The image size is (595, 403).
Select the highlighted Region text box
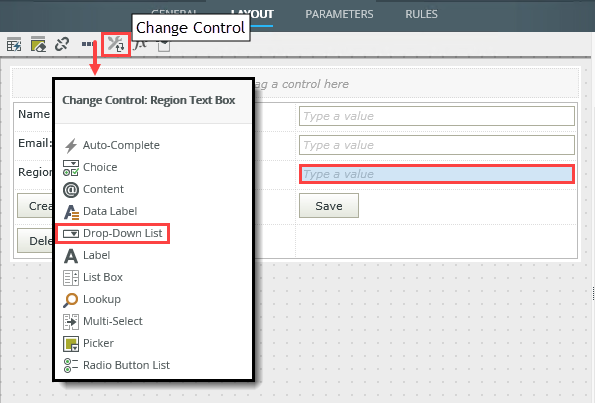coord(437,174)
